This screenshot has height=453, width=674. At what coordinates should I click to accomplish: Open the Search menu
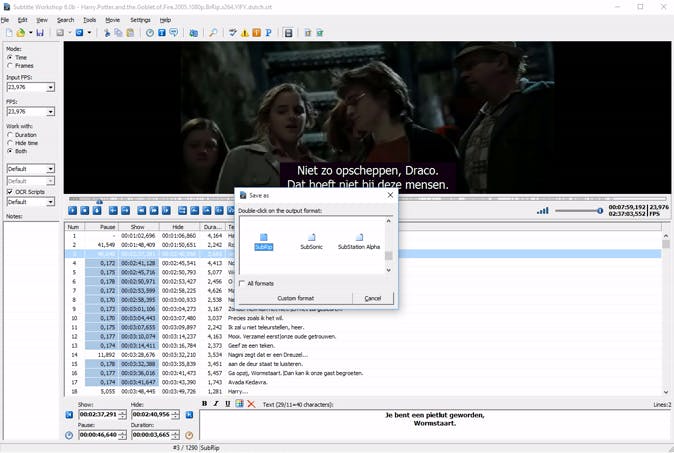click(66, 20)
